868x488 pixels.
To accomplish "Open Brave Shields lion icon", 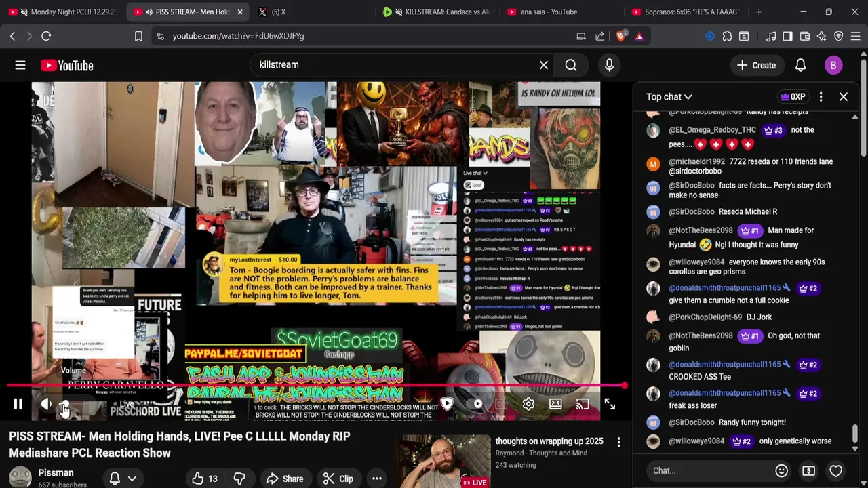I will coord(620,36).
